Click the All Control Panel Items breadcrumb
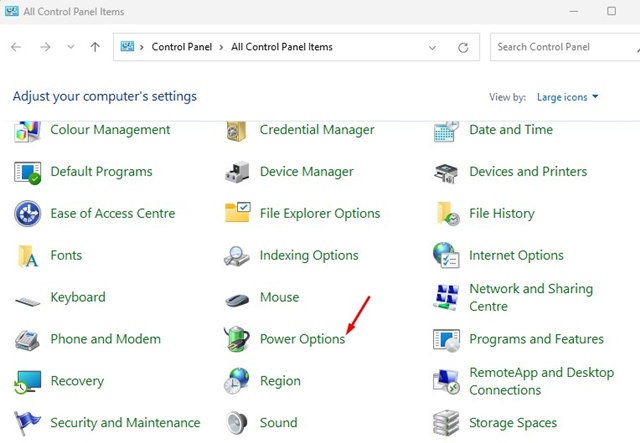The width and height of the screenshot is (640, 443). pos(282,47)
